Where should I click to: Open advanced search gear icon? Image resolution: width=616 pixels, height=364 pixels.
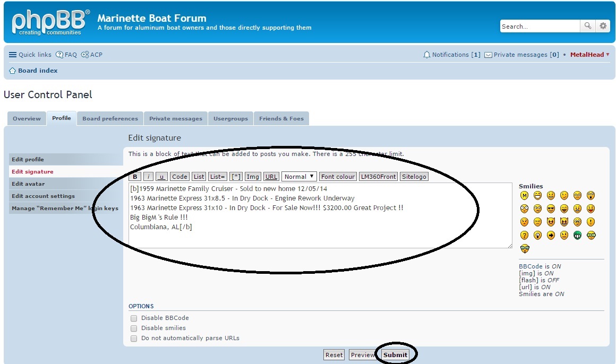[x=603, y=26]
